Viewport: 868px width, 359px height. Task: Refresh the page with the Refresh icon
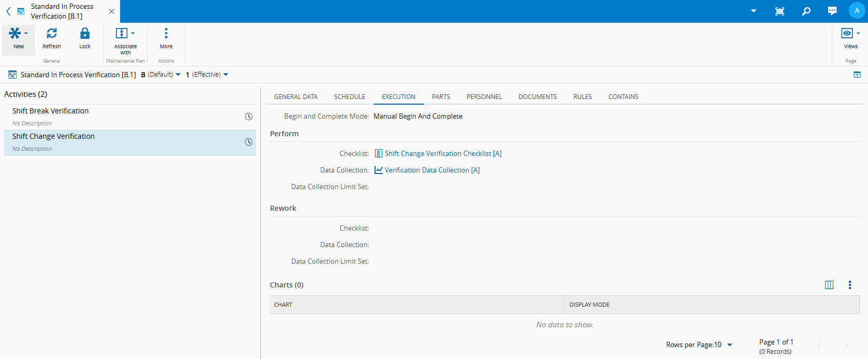(52, 34)
